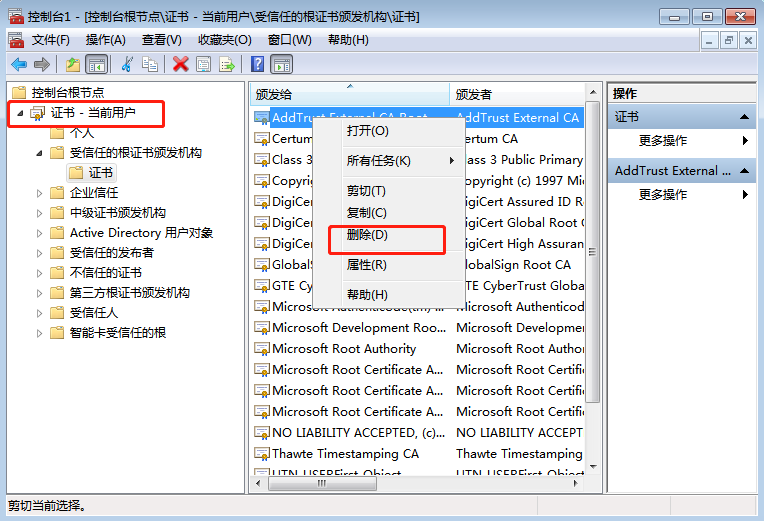This screenshot has width=764, height=521.
Task: Click the Export list toolbar icon
Action: pyautogui.click(x=227, y=64)
